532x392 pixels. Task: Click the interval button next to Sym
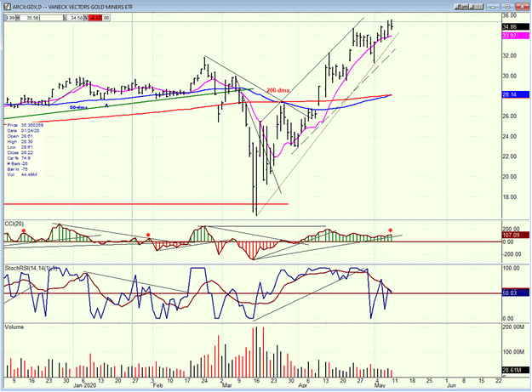pyautogui.click(x=476, y=7)
